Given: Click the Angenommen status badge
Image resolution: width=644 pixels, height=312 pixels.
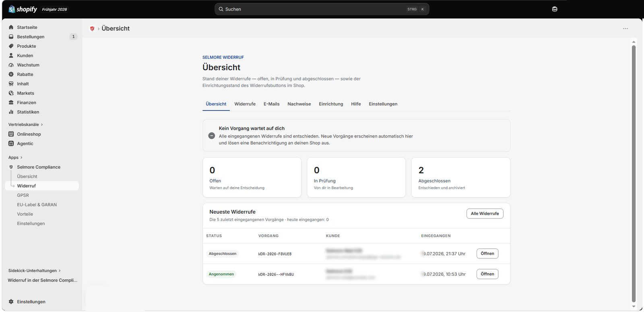Looking at the screenshot, I should [221, 274].
